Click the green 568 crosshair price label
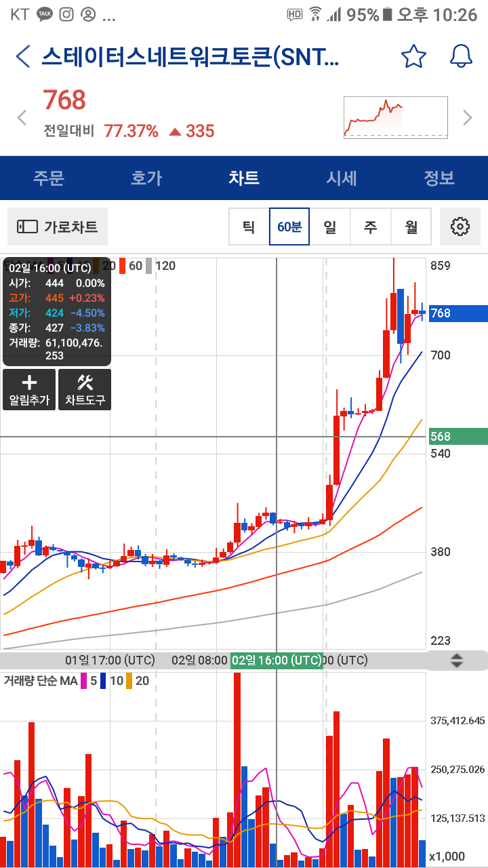 [457, 437]
